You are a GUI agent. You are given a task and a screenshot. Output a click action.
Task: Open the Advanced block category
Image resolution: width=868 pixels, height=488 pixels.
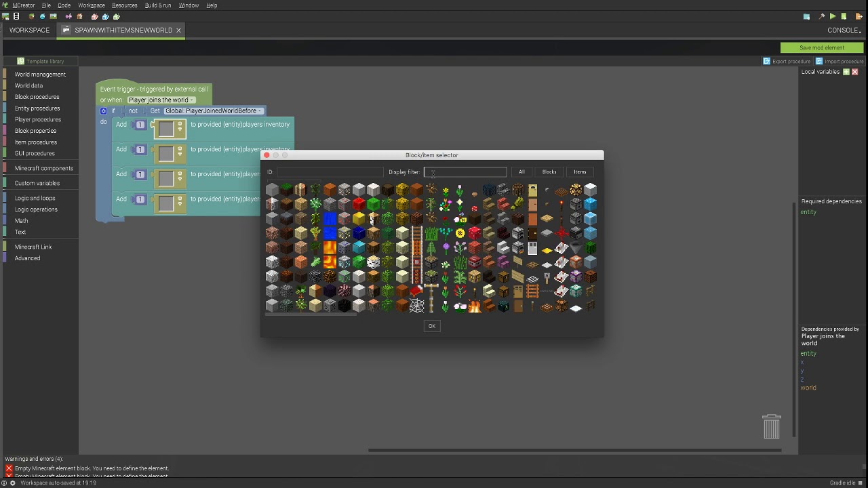(x=27, y=258)
